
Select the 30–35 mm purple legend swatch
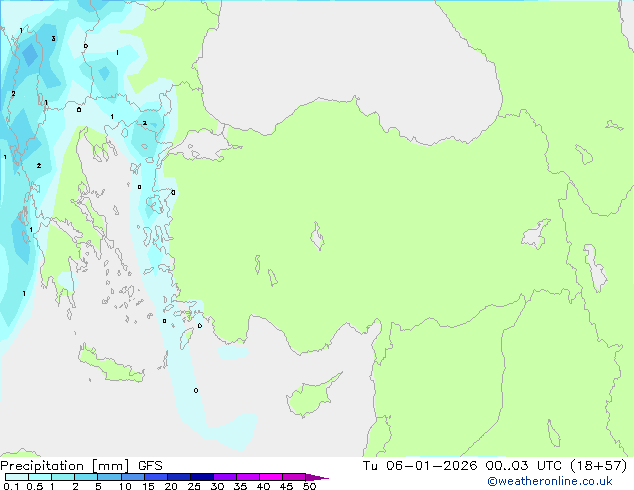[x=224, y=477]
